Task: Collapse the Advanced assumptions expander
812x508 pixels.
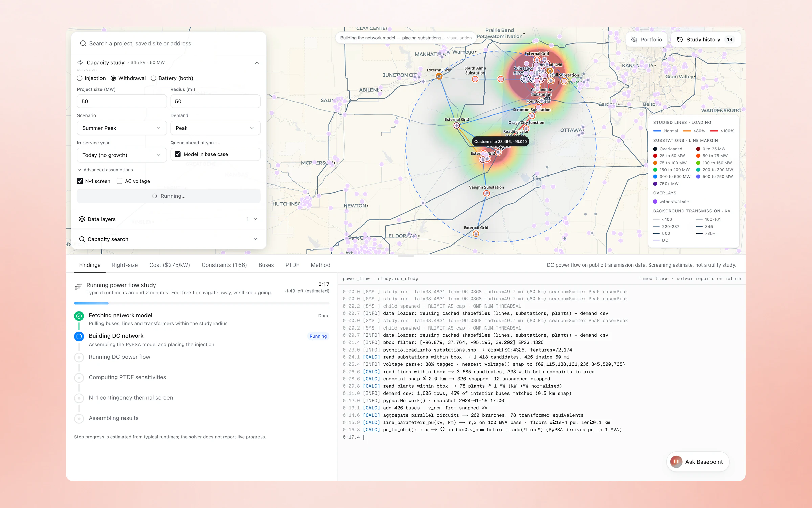Action: pyautogui.click(x=105, y=170)
